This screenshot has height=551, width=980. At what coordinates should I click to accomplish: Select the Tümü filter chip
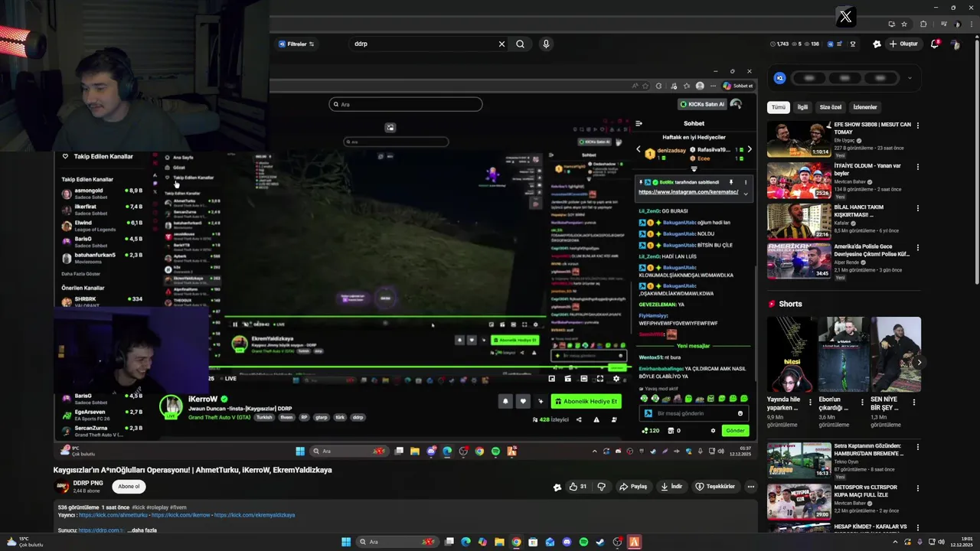778,107
